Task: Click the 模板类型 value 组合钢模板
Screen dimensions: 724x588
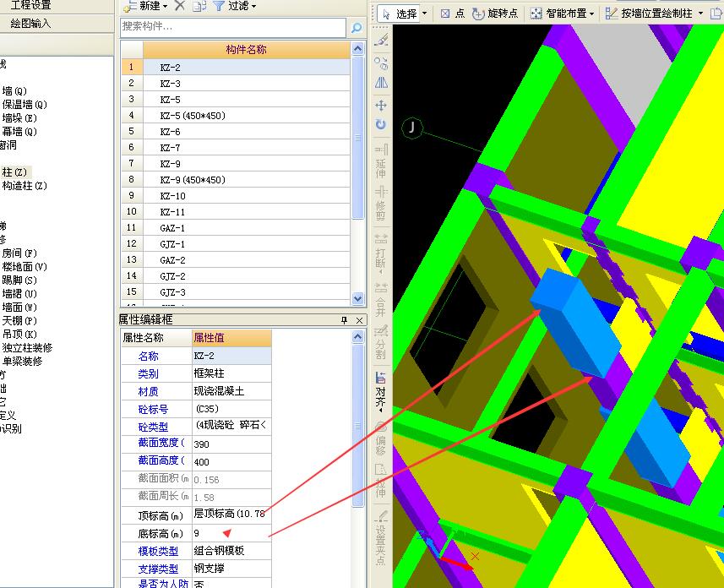Action: (x=231, y=551)
